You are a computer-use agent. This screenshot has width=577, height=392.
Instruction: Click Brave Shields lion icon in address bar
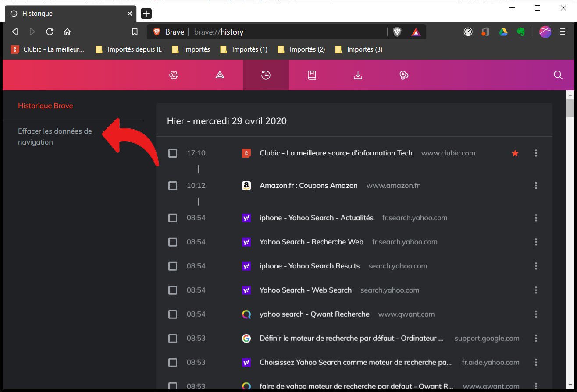397,32
